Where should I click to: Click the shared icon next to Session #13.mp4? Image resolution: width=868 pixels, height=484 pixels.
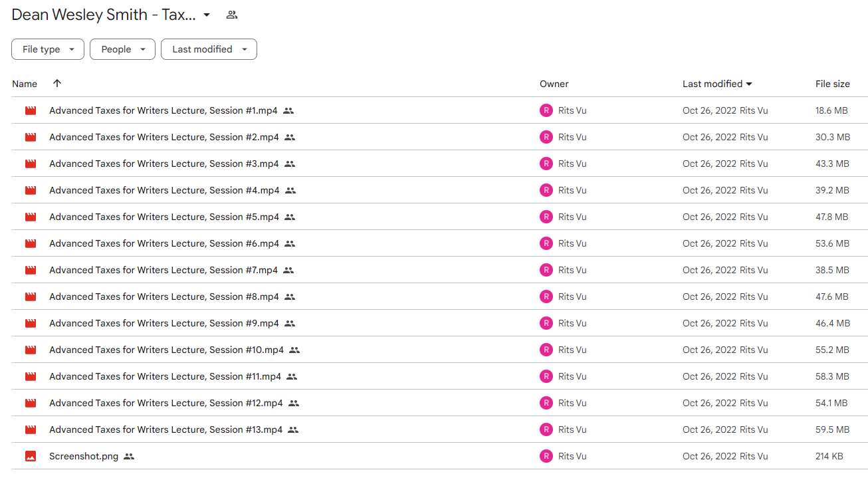[x=293, y=429]
